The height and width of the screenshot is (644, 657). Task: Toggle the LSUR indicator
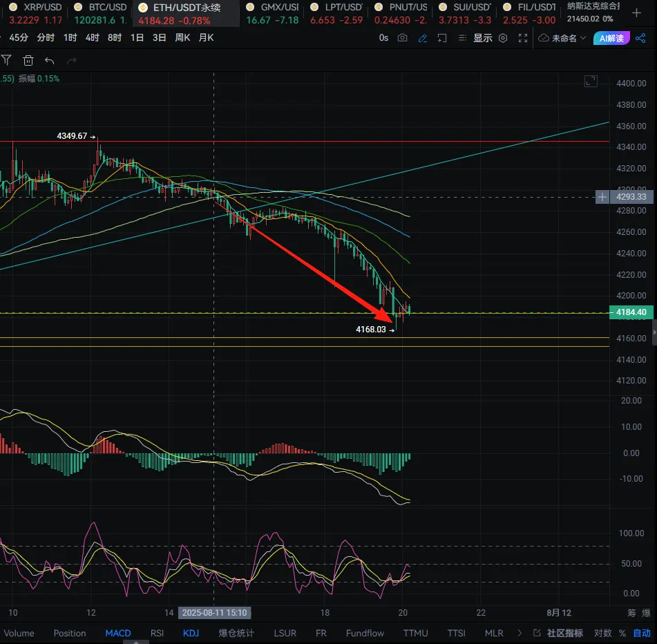pyautogui.click(x=285, y=633)
